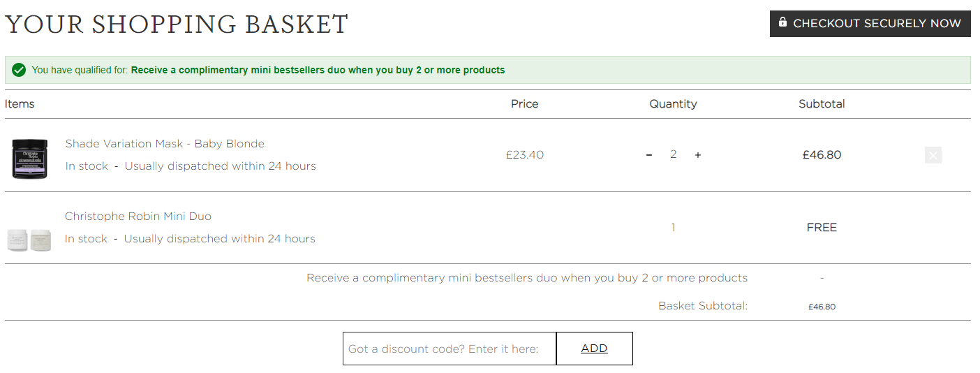Screen dimensions: 980x373
Task: Open the Christophe Robin Mini Duo thumbnail
Action: (29, 240)
